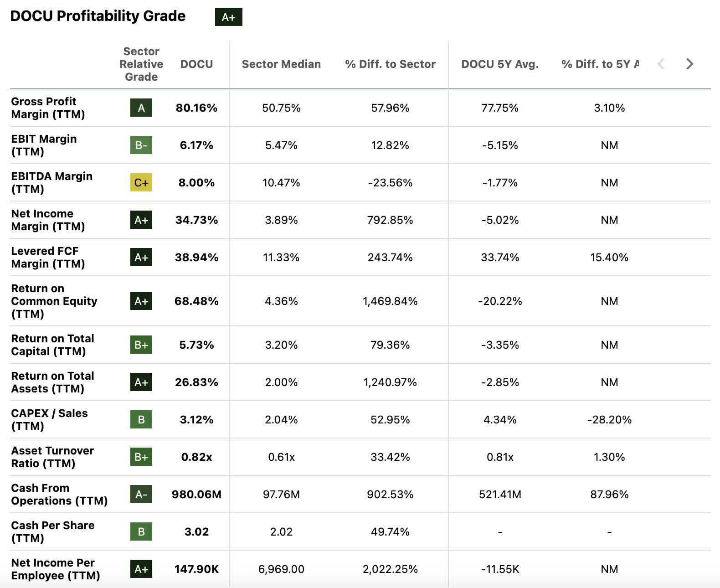Click the % Diff. to Sector column header
This screenshot has height=588, width=720.
[x=390, y=64]
